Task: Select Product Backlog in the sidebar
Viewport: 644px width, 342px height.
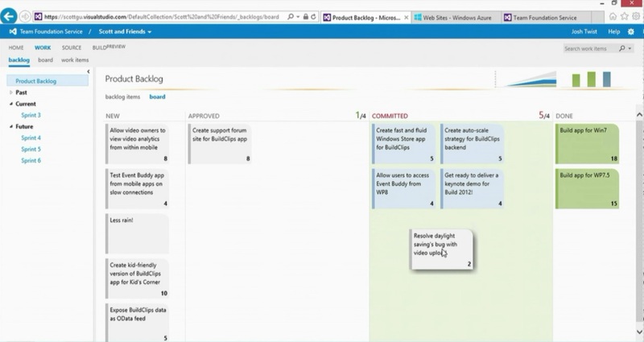Action: coord(47,81)
